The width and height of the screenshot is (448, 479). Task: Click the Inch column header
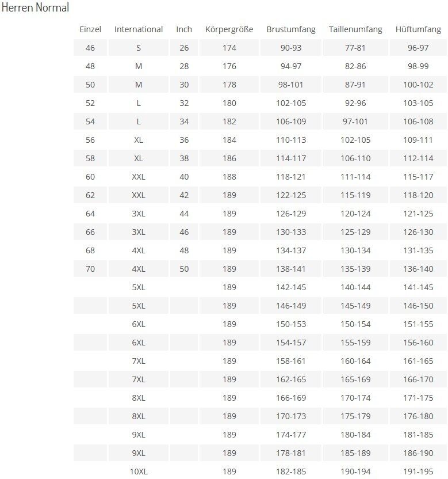[184, 29]
